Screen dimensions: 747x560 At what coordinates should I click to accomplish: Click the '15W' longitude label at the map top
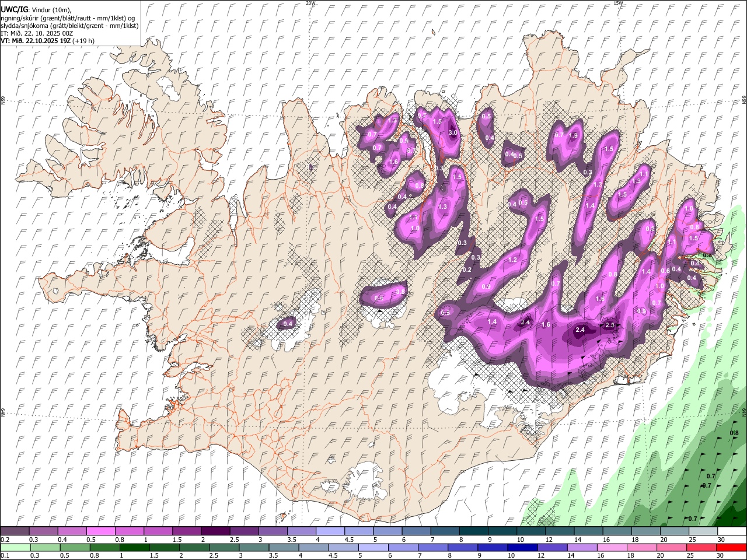pyautogui.click(x=618, y=3)
